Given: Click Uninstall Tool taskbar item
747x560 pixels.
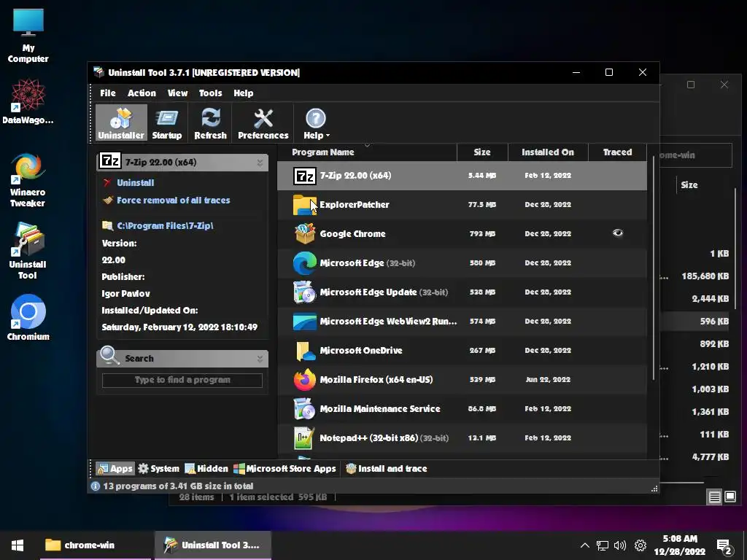Looking at the screenshot, I should pos(212,545).
